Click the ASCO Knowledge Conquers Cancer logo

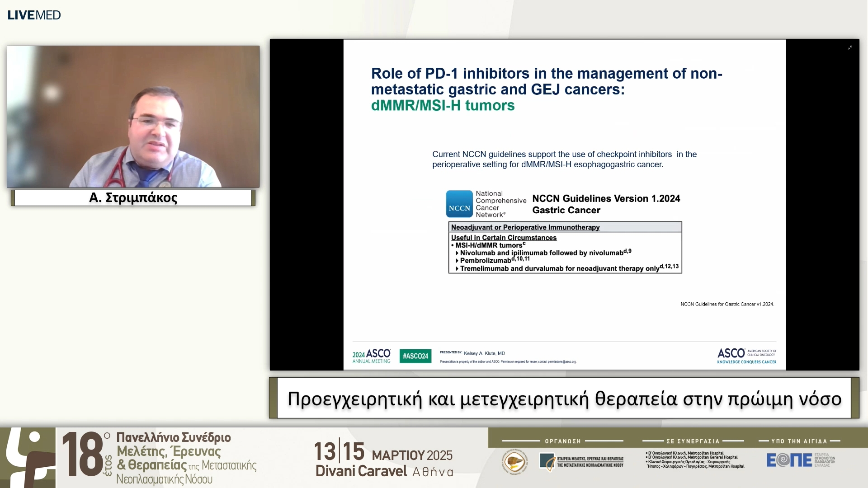pyautogui.click(x=746, y=356)
